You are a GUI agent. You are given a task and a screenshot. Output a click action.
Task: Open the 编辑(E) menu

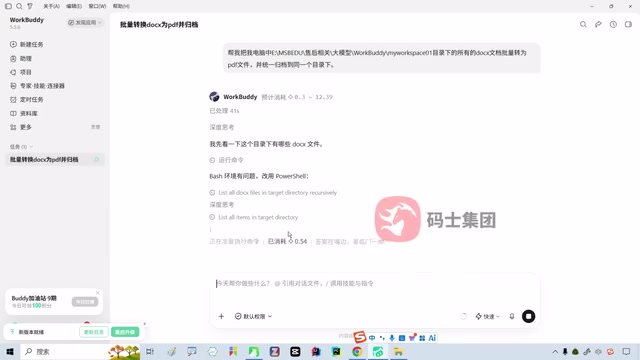pos(74,6)
